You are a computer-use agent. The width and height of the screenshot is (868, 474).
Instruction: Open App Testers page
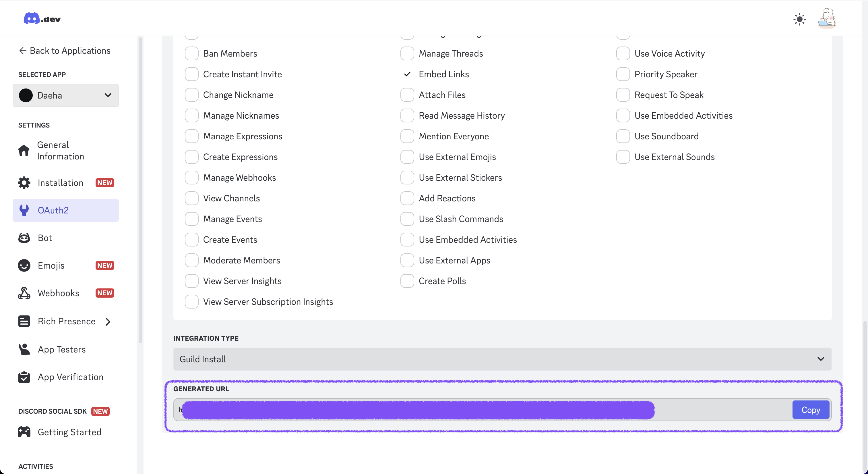(x=66, y=349)
